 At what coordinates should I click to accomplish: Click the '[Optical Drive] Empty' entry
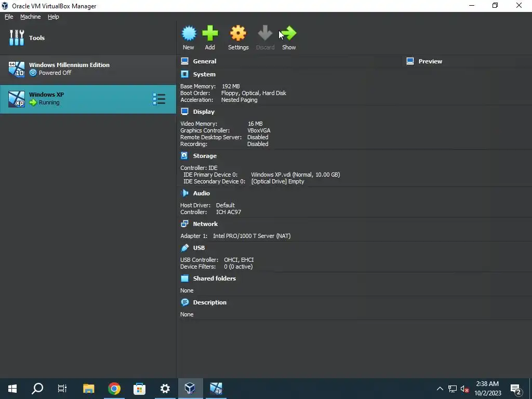pos(277,181)
